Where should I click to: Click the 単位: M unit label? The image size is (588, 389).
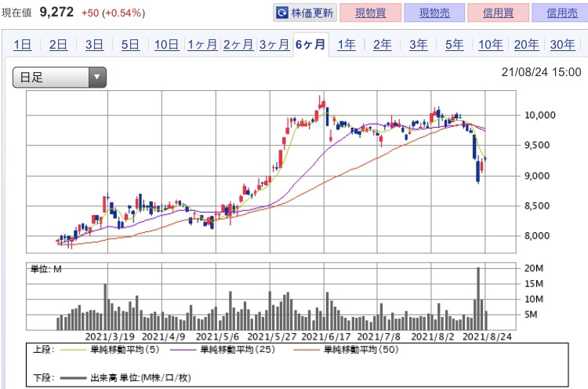45,269
